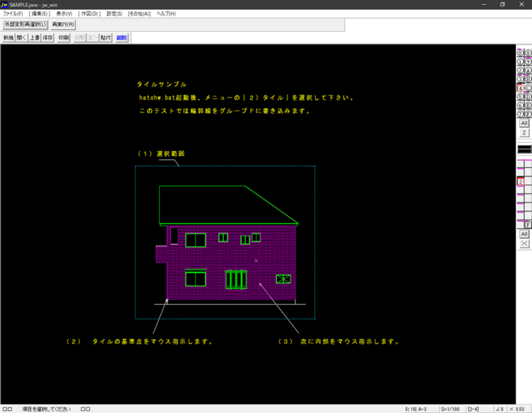532x413 pixels.
Task: Open the [2-4] current layer selector
Action: pyautogui.click(x=477, y=409)
